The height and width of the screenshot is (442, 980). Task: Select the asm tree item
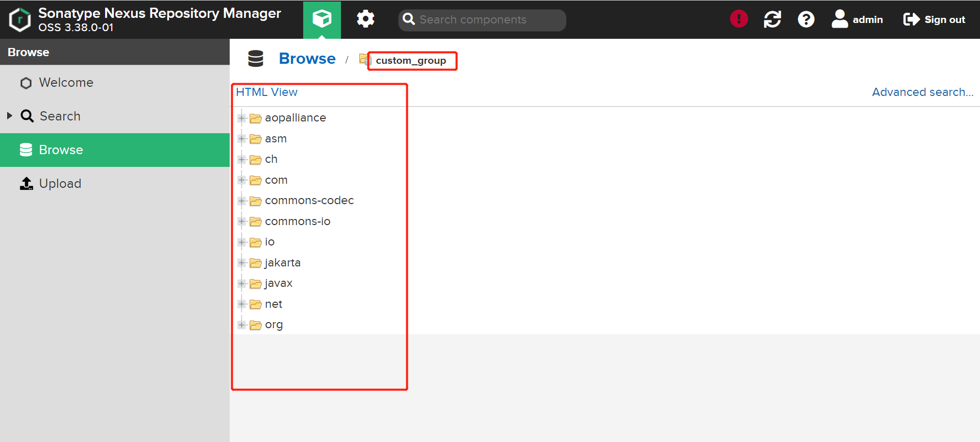point(276,139)
